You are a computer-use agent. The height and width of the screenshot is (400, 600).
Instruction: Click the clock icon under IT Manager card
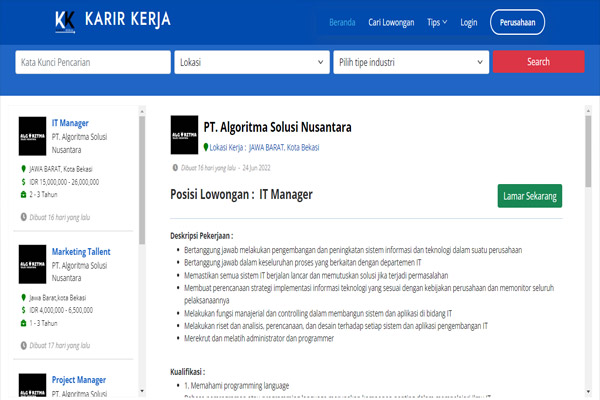[x=23, y=215]
